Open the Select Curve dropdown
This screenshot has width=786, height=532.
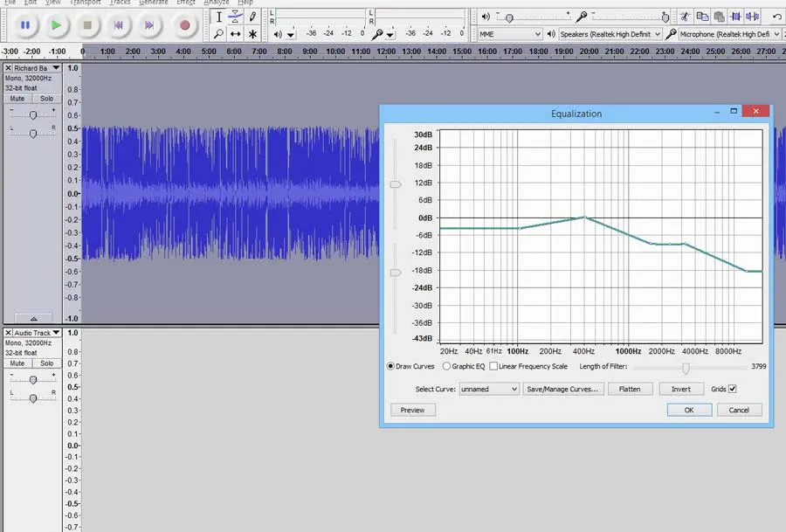pyautogui.click(x=488, y=388)
